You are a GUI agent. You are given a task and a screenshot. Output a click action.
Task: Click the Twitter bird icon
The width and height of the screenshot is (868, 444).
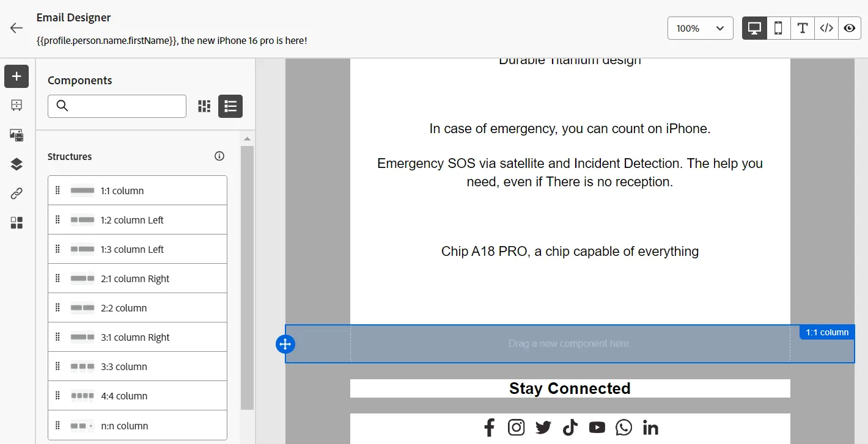pos(543,428)
